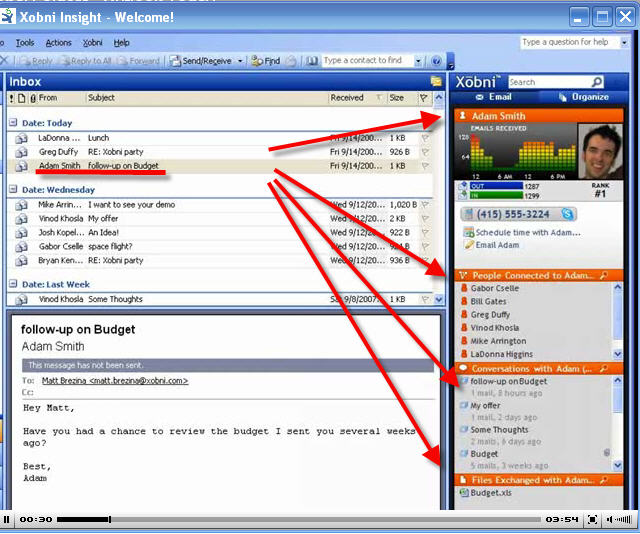Click the inbox scroll up arrow
Screen dimensions: 640x534
click(439, 98)
